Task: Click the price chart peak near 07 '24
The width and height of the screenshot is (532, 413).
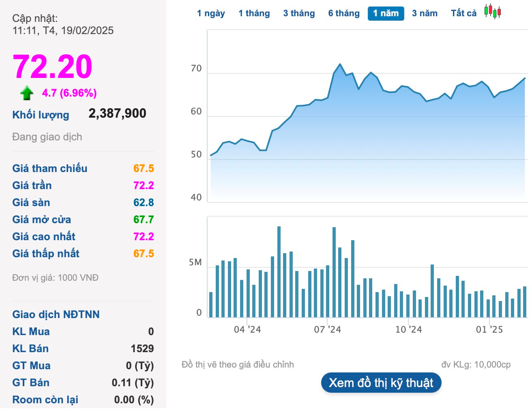Action: [340, 65]
